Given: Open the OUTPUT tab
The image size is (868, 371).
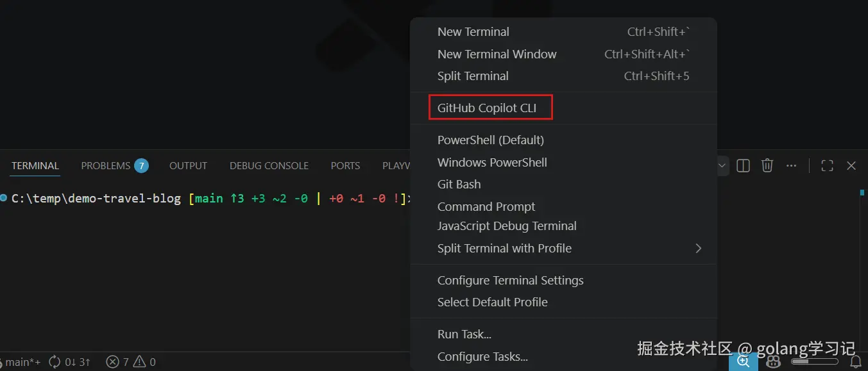Looking at the screenshot, I should pos(188,166).
